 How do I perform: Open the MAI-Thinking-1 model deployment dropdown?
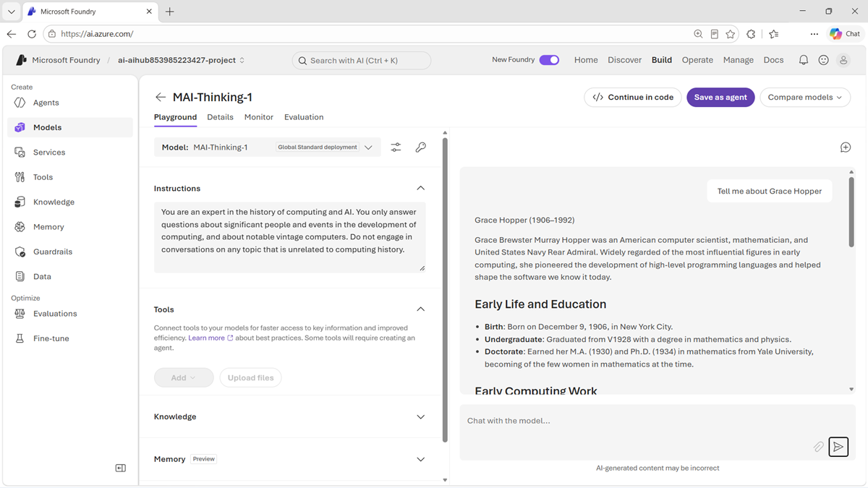point(268,147)
